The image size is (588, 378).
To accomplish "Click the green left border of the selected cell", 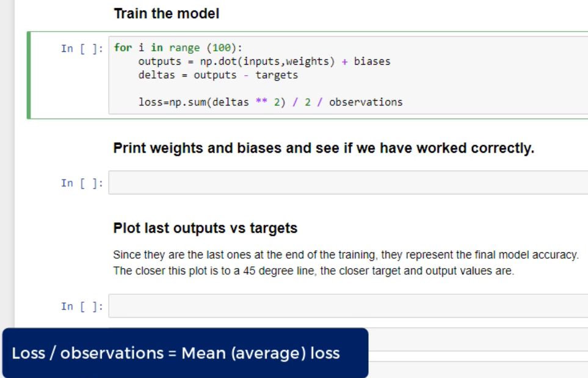I will 29,75.
